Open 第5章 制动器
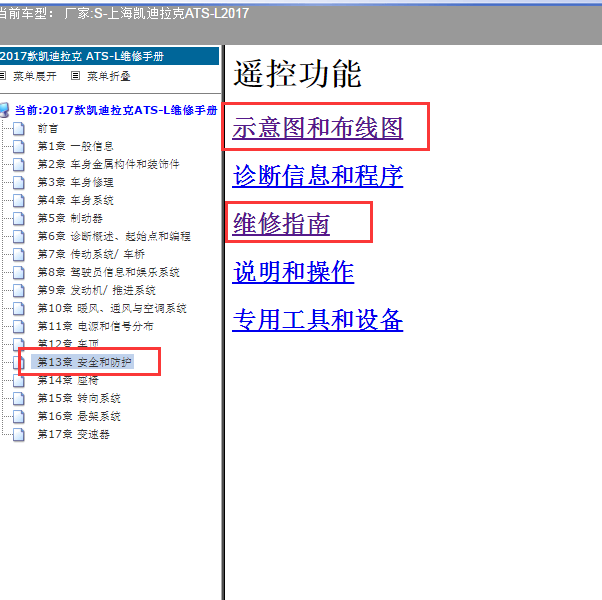 (70, 218)
